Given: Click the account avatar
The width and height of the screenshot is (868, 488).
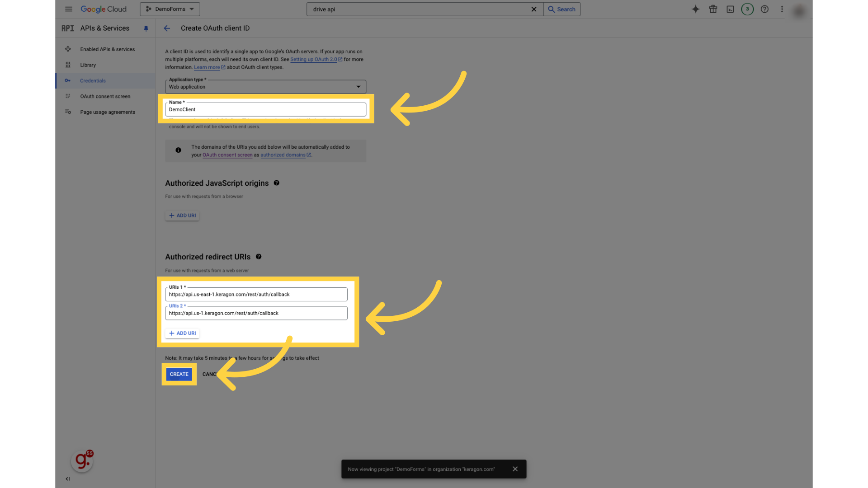Looking at the screenshot, I should [799, 11].
